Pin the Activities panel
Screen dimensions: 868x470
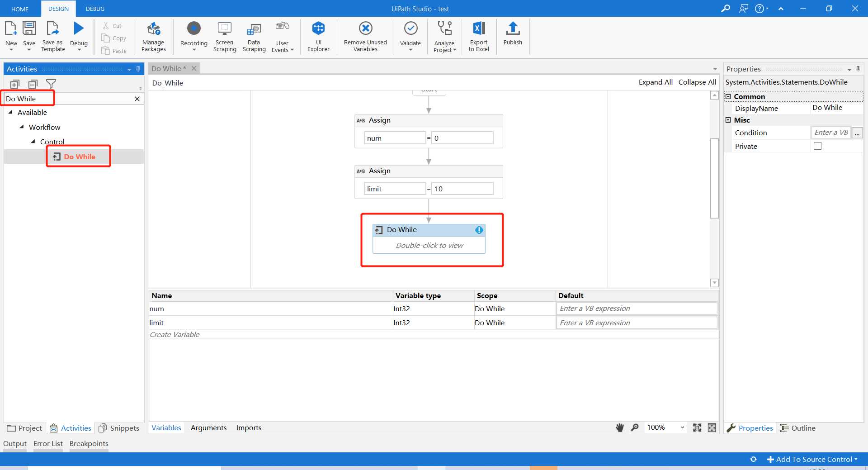(138, 69)
